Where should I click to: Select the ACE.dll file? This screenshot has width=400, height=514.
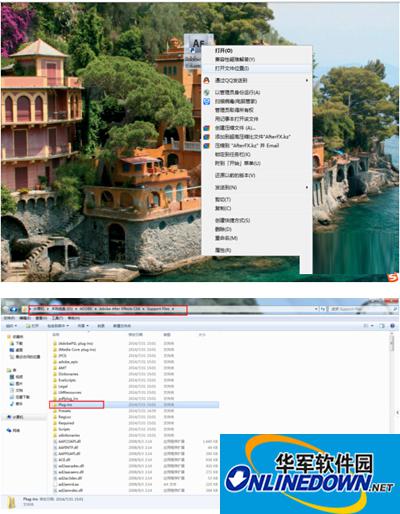[62, 460]
